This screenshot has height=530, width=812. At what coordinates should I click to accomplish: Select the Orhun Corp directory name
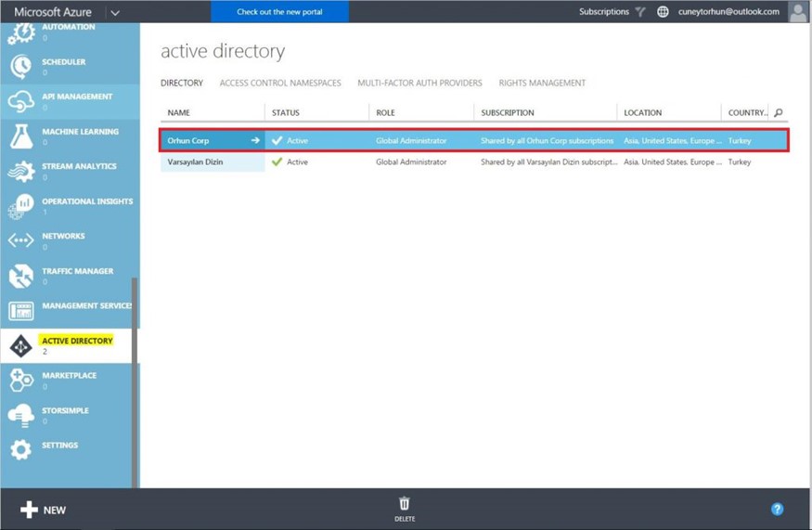click(188, 140)
